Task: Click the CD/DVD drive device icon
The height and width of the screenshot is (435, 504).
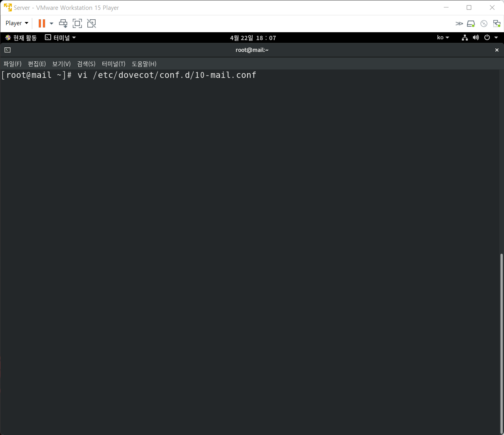Action: coord(484,24)
